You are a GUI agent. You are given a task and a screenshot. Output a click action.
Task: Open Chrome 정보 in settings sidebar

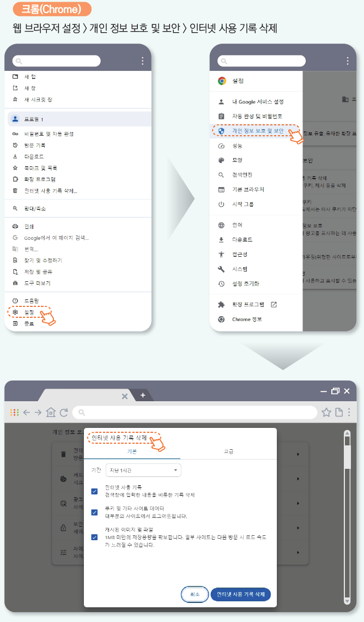pos(247,319)
